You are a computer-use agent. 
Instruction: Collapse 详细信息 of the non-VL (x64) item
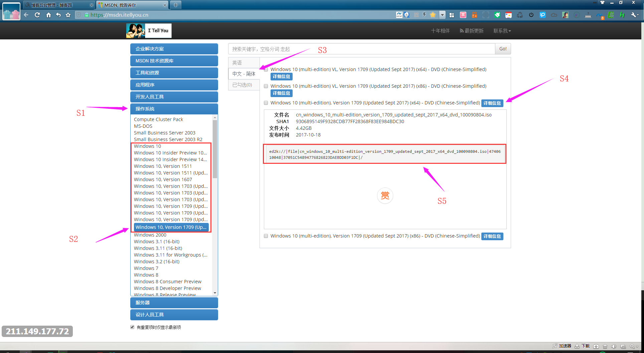[492, 103]
